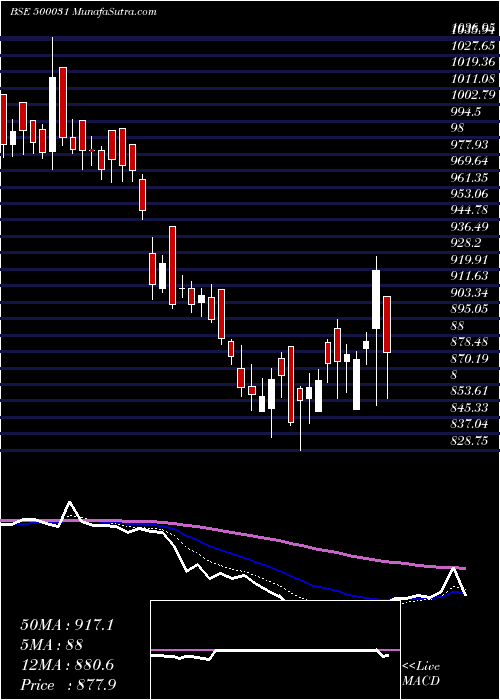
Task: Click the 919.91 price level label
Action: tap(469, 260)
